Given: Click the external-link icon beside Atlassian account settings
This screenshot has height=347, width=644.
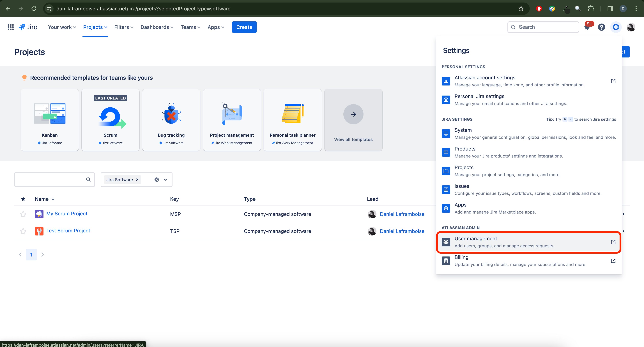Looking at the screenshot, I should 613,81.
